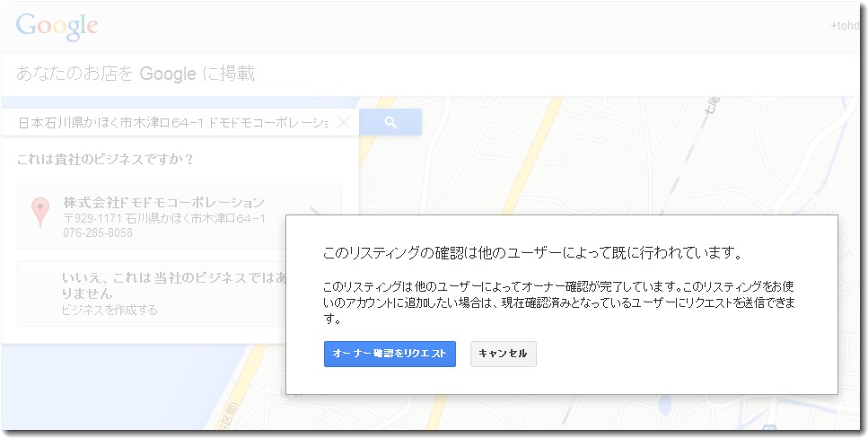868x438 pixels.
Task: Click the キャンセル button in dialog
Action: coord(504,354)
